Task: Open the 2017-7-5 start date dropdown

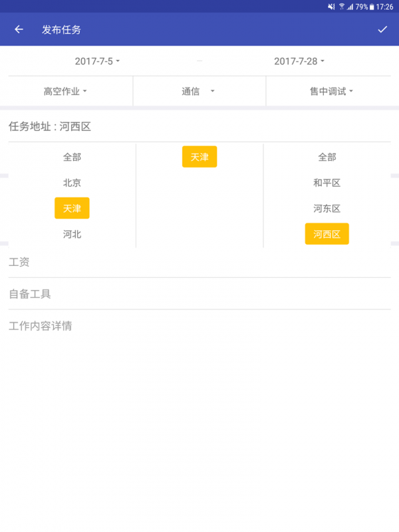Action: (97, 61)
